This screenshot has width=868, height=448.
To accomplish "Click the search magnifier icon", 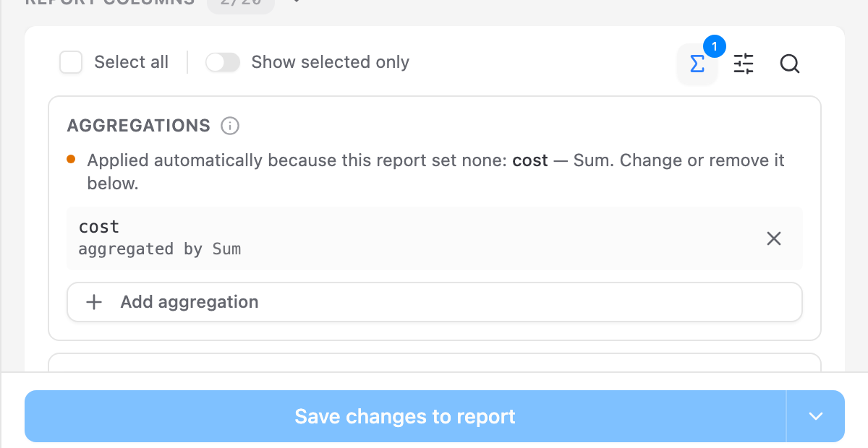I will coord(790,64).
